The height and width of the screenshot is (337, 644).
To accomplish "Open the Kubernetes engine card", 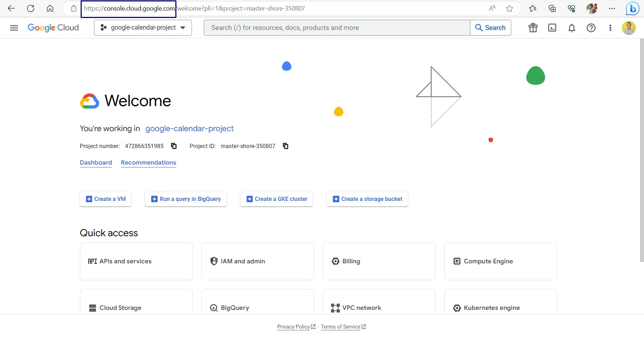I will (501, 302).
